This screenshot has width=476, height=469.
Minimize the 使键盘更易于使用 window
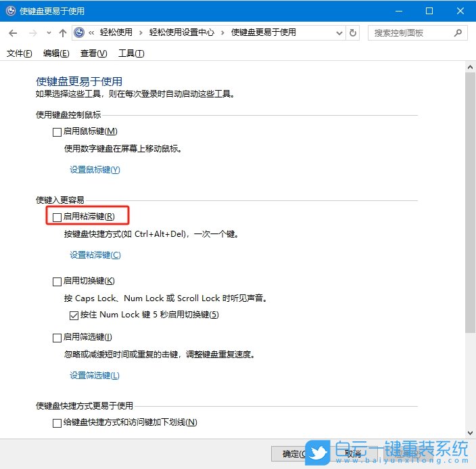[x=399, y=11]
